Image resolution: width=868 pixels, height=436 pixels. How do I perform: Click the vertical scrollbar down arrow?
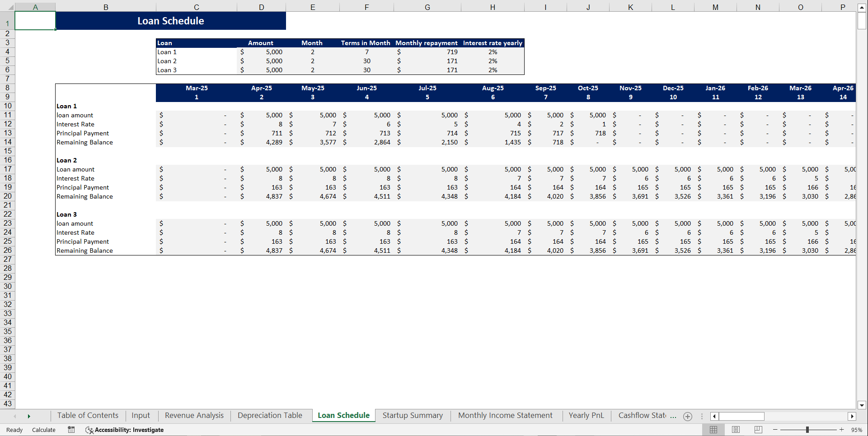click(x=861, y=405)
